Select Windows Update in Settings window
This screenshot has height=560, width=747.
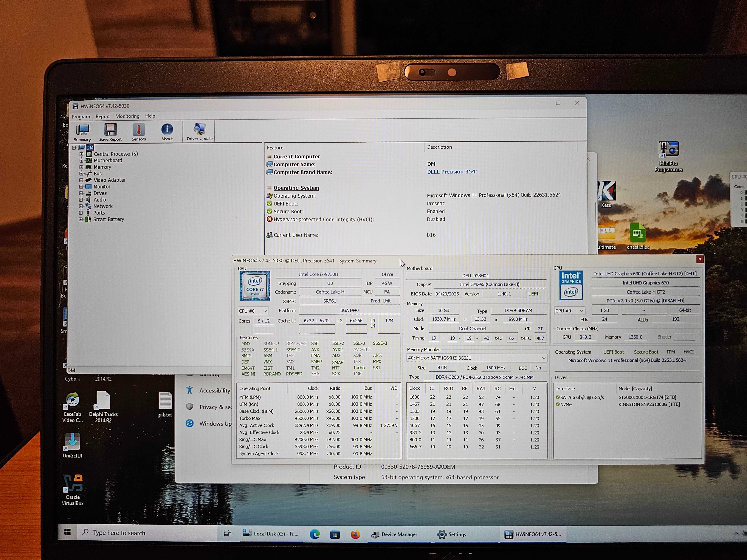point(208,424)
